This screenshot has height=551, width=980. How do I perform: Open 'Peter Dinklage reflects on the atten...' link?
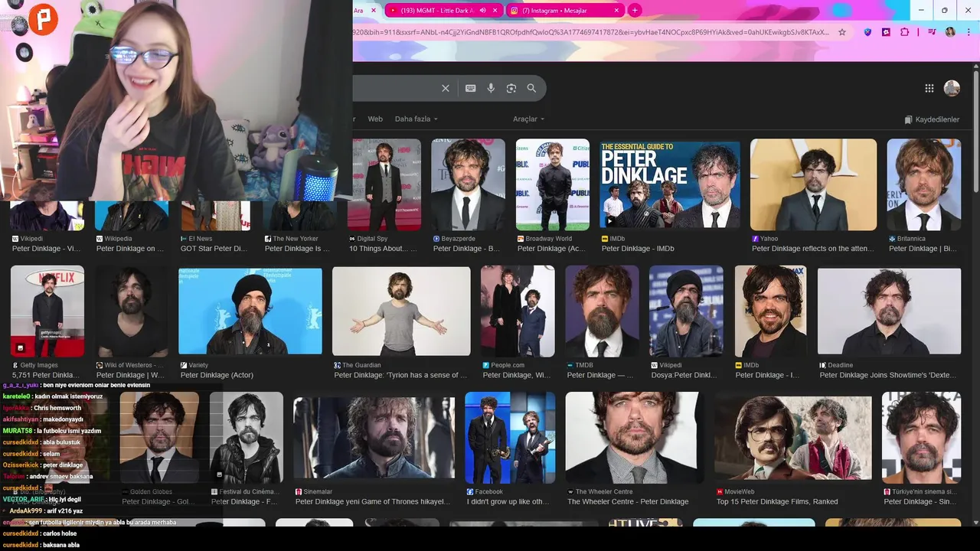point(814,249)
